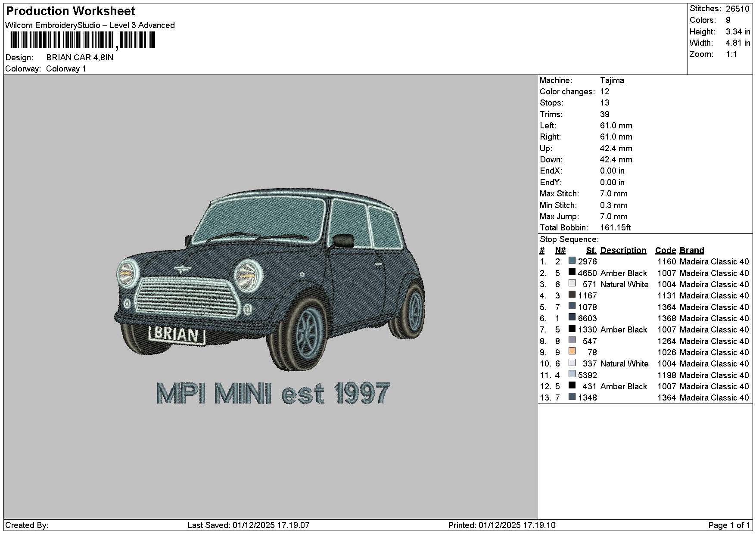756x534 pixels.
Task: Click code 1026 in stop 9 row
Action: 666,352
